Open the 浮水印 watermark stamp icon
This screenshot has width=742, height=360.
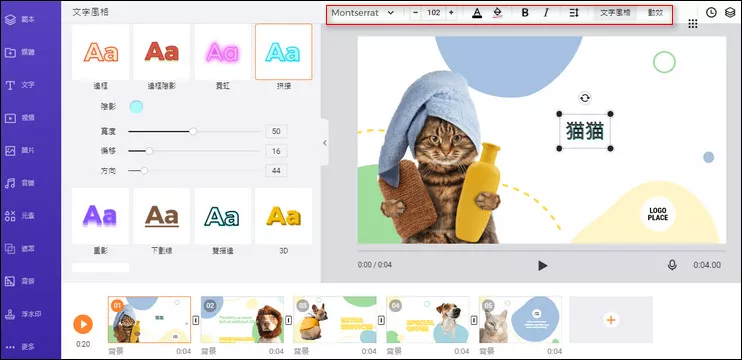click(x=10, y=314)
